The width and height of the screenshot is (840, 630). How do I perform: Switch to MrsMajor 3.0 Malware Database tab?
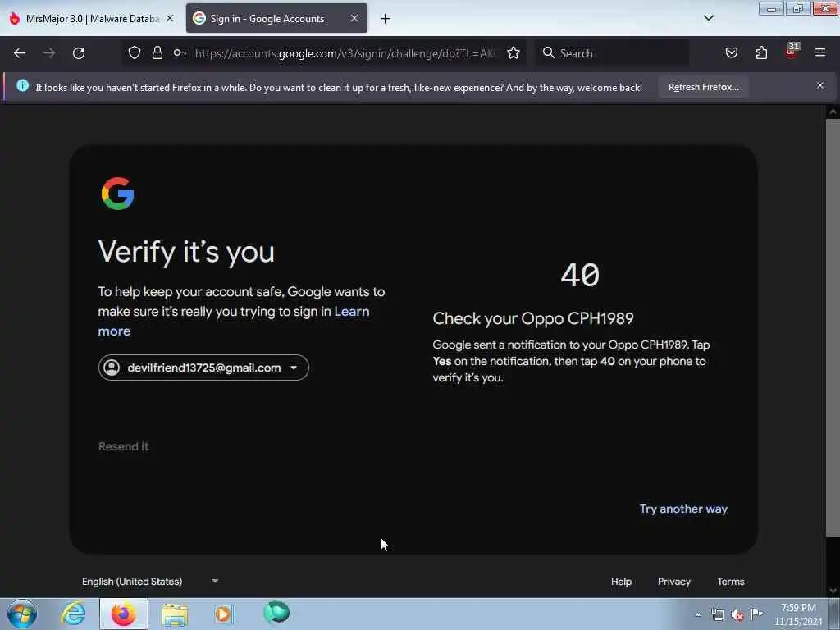click(91, 19)
